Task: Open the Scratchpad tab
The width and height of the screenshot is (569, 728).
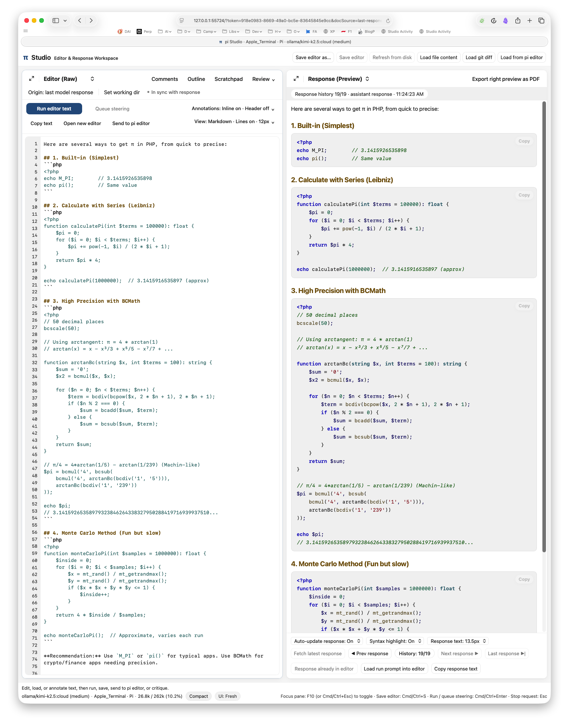Action: [x=229, y=79]
